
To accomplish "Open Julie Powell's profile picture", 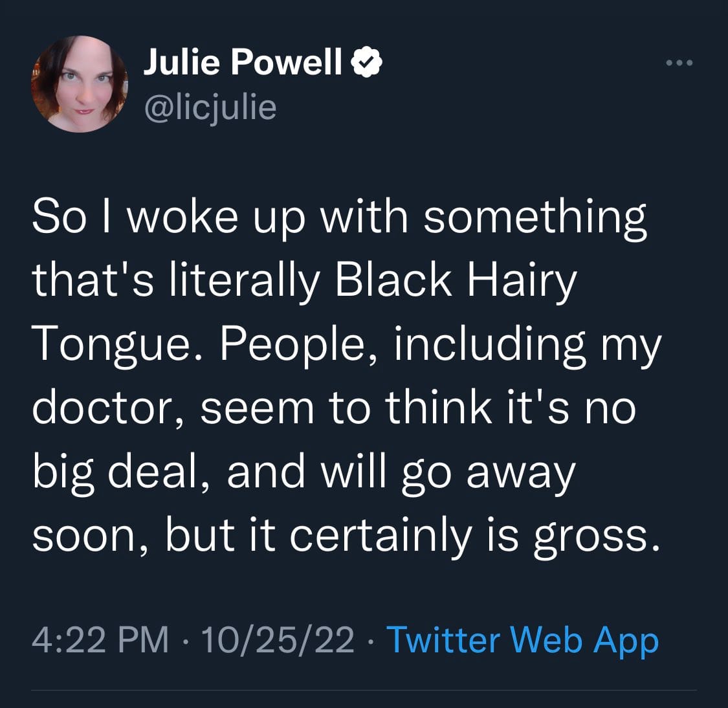I will [x=80, y=84].
